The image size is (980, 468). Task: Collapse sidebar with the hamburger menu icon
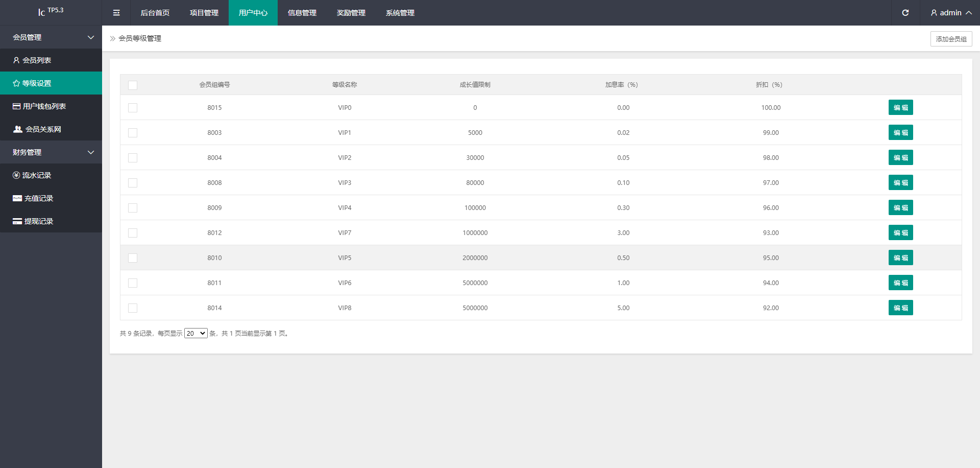pyautogui.click(x=116, y=13)
